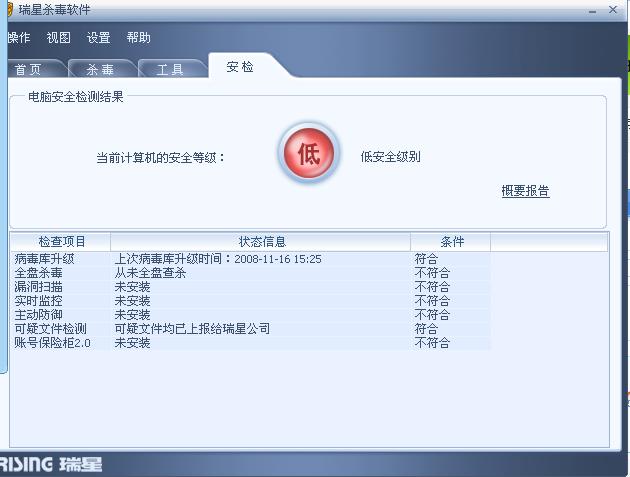Click the 低安全级别 label
Screen dimensions: 630x477
pyautogui.click(x=391, y=157)
